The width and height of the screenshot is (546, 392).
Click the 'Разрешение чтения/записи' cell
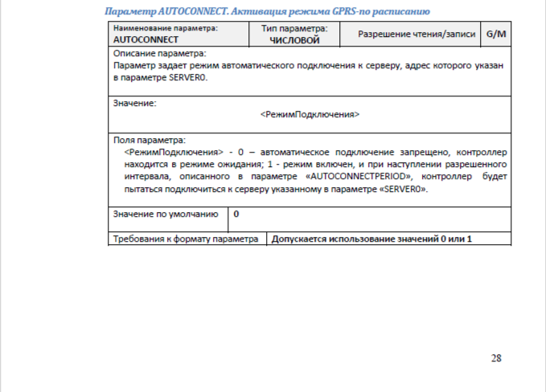[408, 34]
